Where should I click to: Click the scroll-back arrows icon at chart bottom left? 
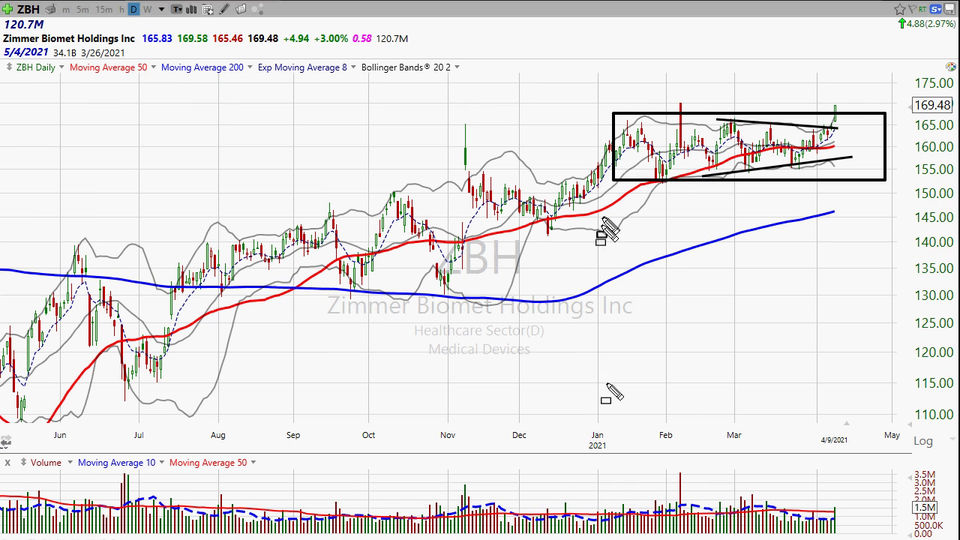[6, 442]
